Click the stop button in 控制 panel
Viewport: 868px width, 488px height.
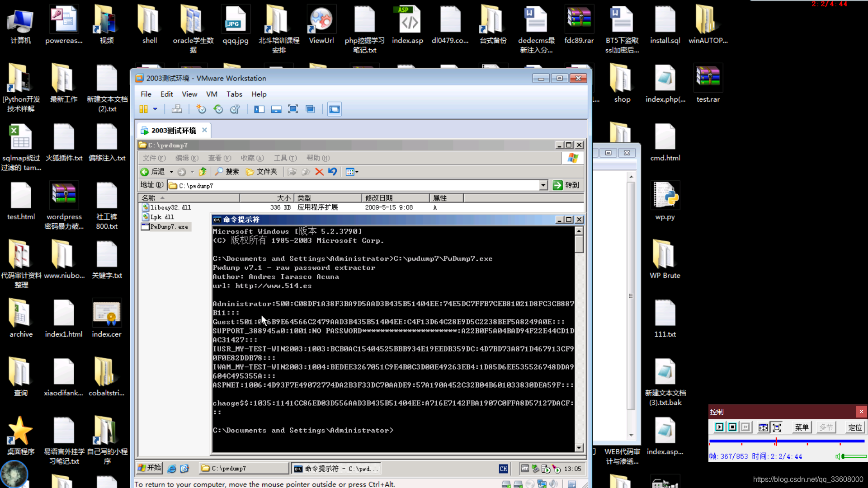pos(732,427)
